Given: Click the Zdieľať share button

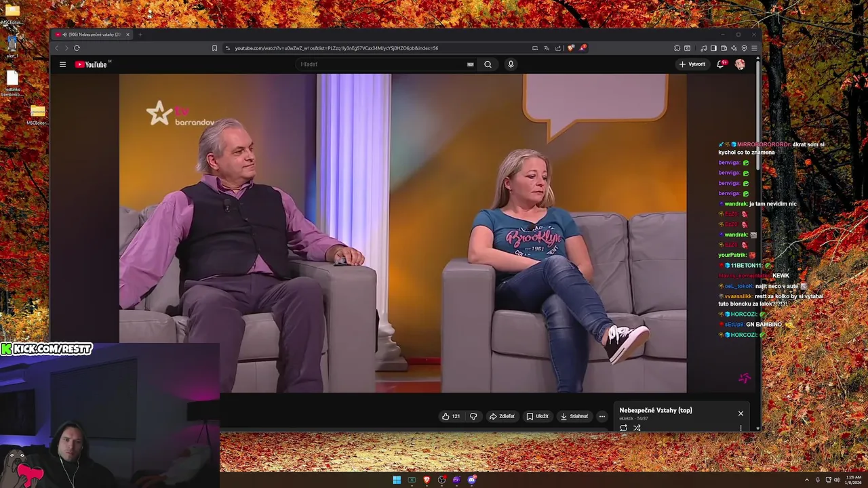Looking at the screenshot, I should [502, 416].
